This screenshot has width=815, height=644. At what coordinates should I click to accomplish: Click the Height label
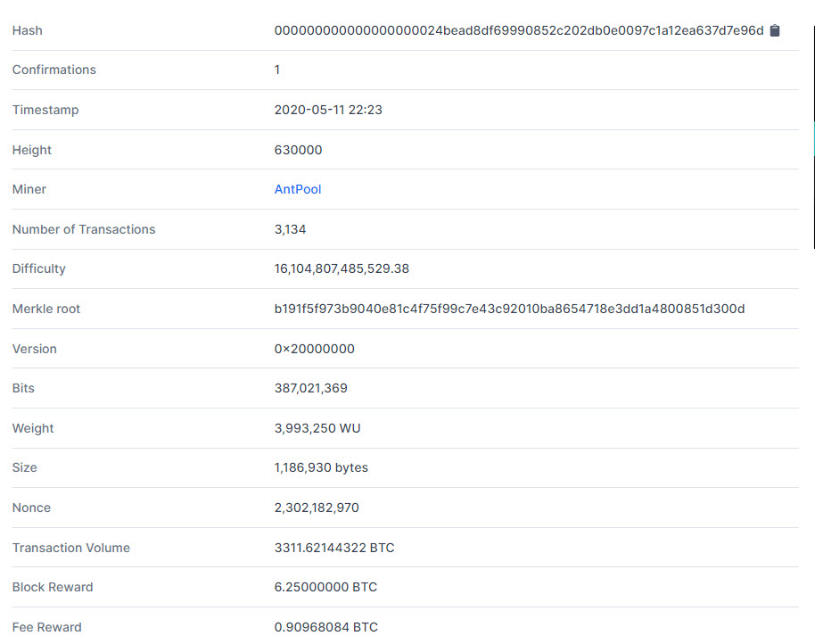point(32,150)
